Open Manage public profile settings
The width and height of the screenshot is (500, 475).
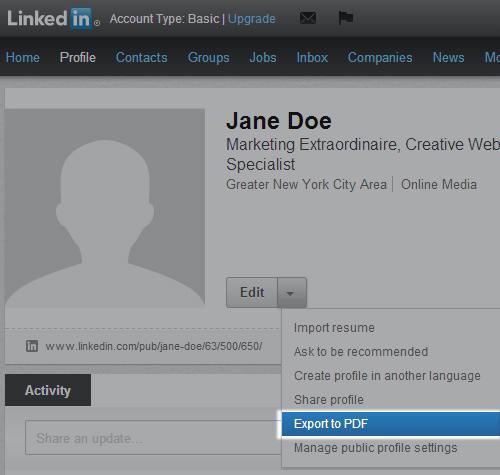point(376,448)
